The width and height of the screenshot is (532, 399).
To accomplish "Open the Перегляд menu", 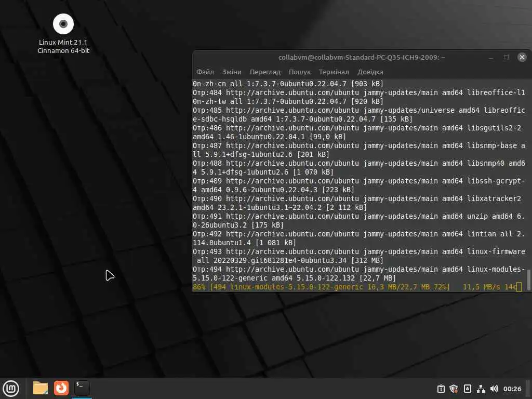I will [265, 72].
